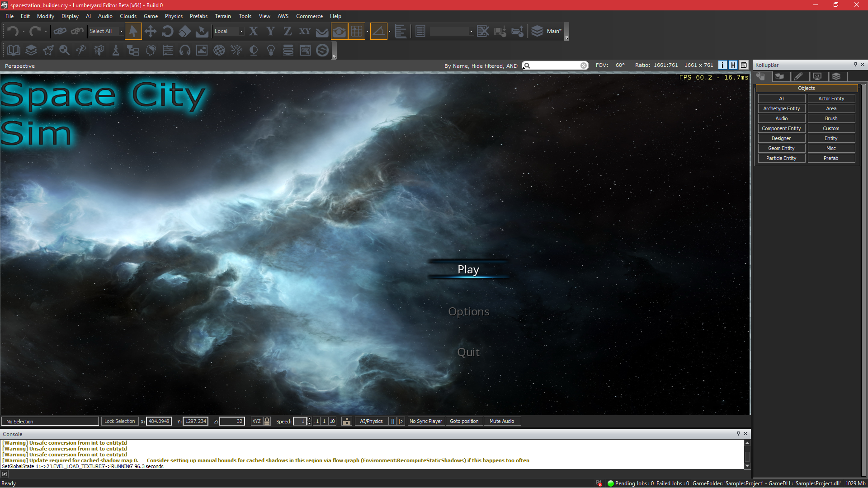
Task: Lock movement to the X axis
Action: [253, 31]
